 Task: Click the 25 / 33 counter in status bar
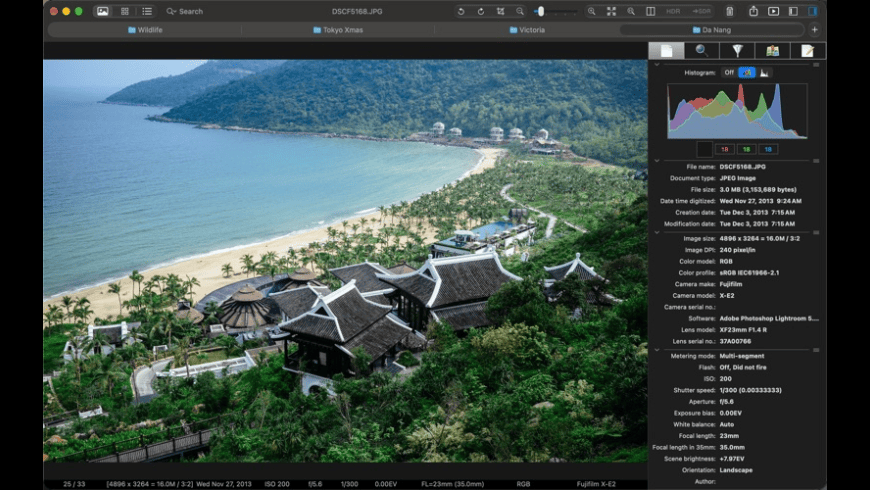74,484
